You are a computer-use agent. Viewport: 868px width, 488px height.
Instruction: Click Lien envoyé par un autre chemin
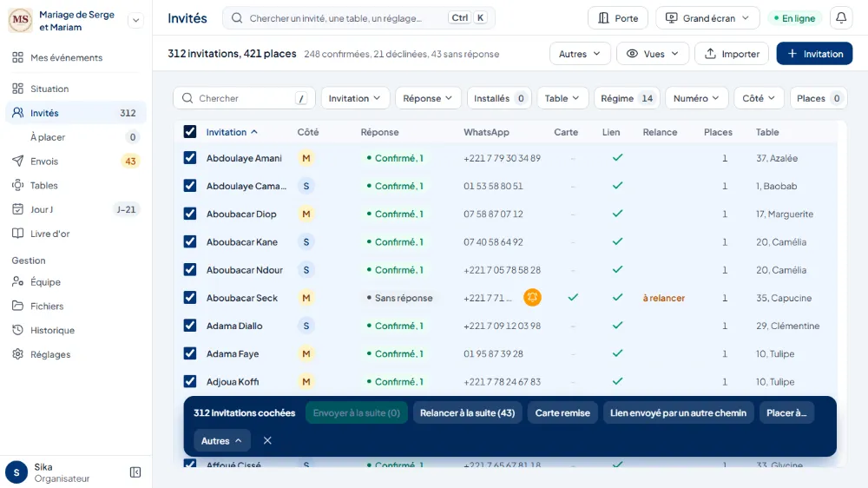[678, 412]
